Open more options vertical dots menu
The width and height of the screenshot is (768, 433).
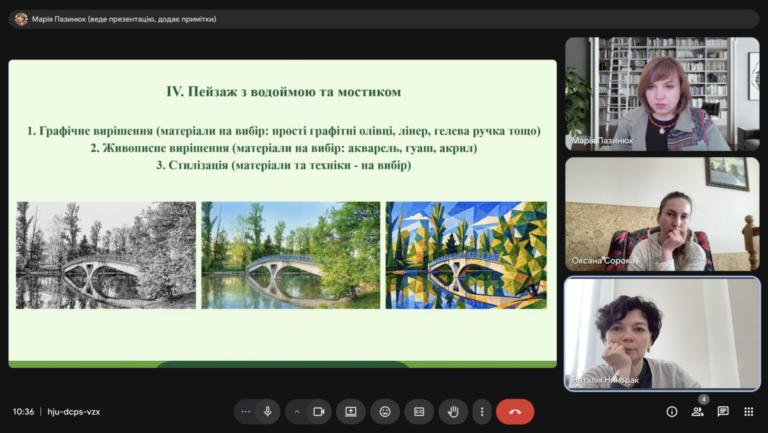[x=482, y=411]
